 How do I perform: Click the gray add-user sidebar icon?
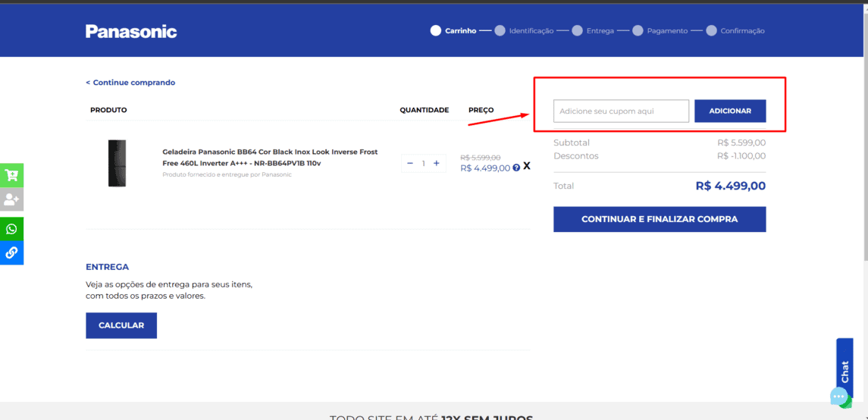click(11, 199)
